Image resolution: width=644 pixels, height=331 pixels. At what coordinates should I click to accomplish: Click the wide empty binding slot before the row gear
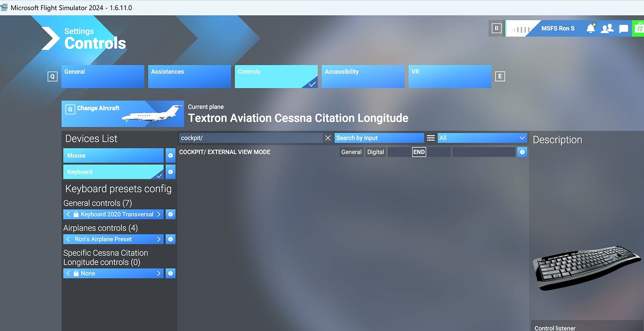point(484,152)
